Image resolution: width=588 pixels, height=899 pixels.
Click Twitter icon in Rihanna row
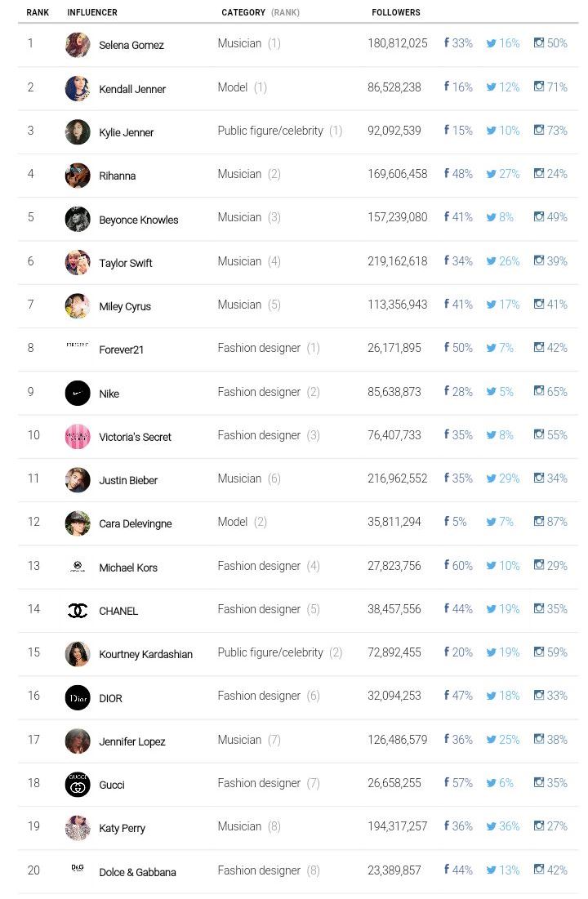point(492,174)
